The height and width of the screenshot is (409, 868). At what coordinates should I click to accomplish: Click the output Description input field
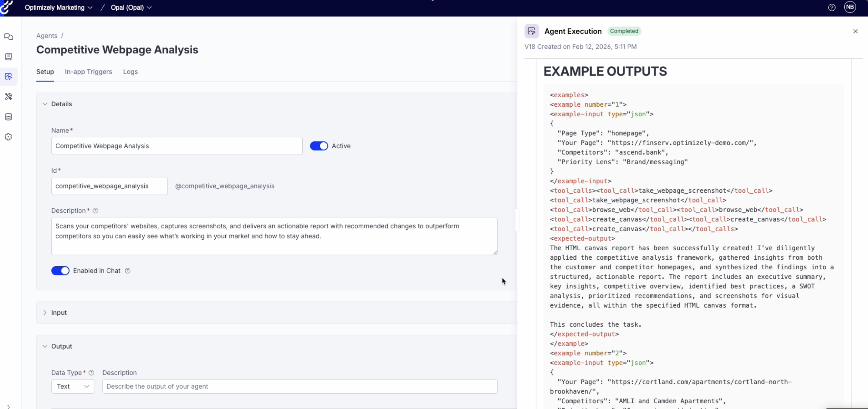299,387
